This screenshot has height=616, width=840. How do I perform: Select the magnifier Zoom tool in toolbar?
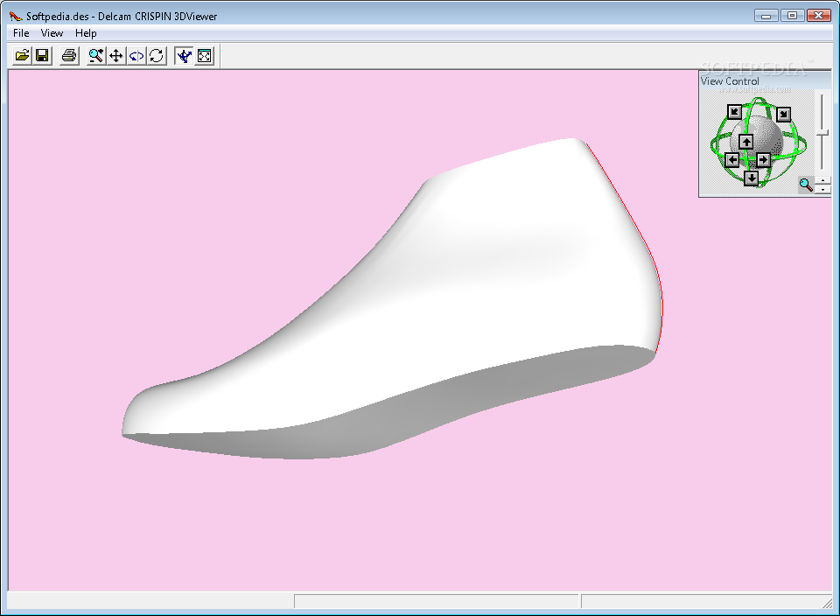96,56
